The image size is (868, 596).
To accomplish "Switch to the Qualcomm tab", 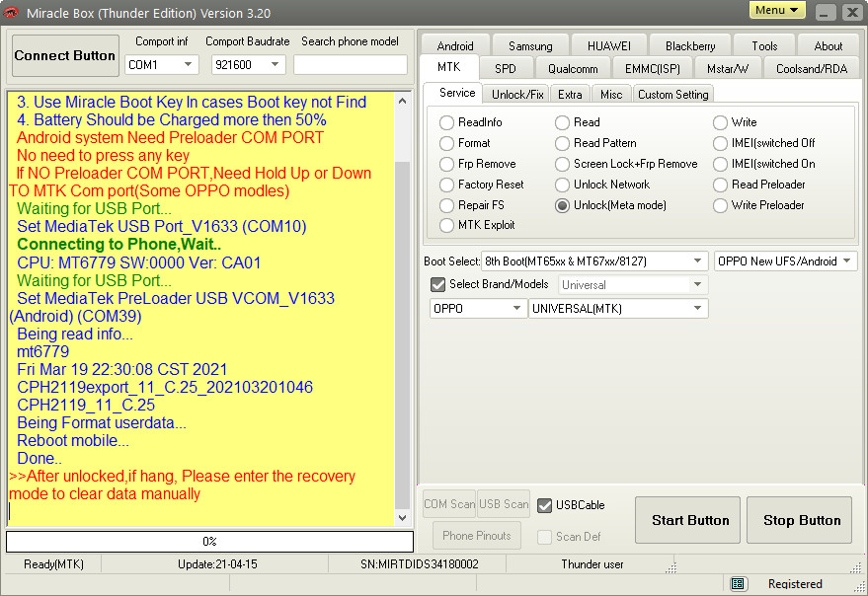I will [x=573, y=68].
